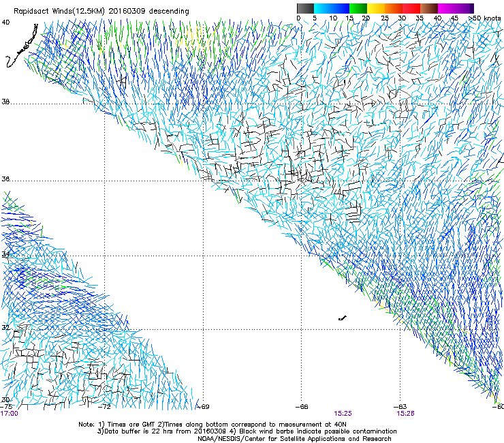
Task: Select the longitude label '-72'
Action: 104,407
